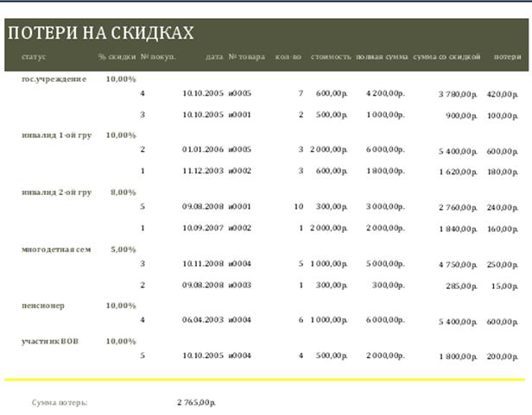Select the дата column header

click(x=215, y=57)
